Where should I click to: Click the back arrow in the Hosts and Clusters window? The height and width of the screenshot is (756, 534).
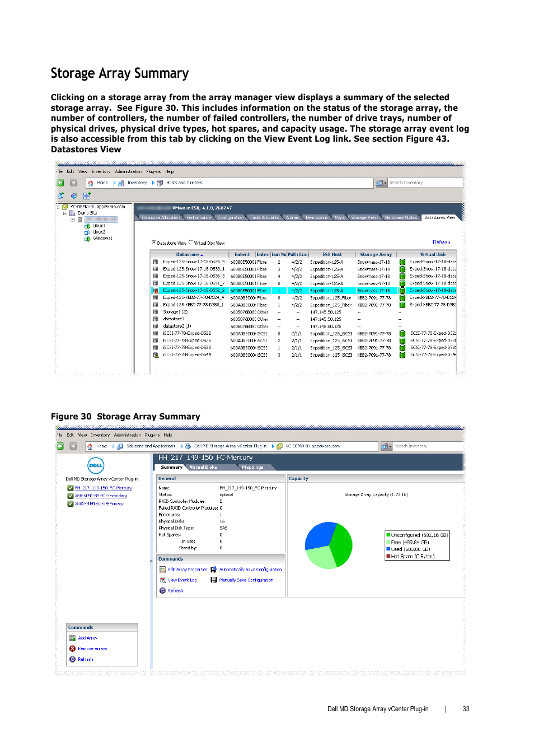point(60,183)
